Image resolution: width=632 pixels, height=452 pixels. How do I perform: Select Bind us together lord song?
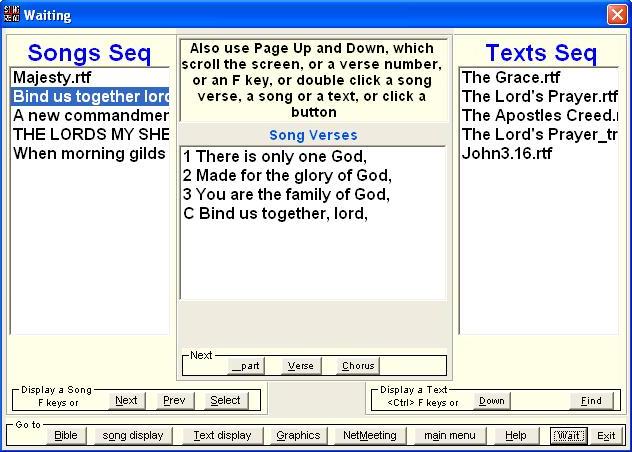coord(90,96)
